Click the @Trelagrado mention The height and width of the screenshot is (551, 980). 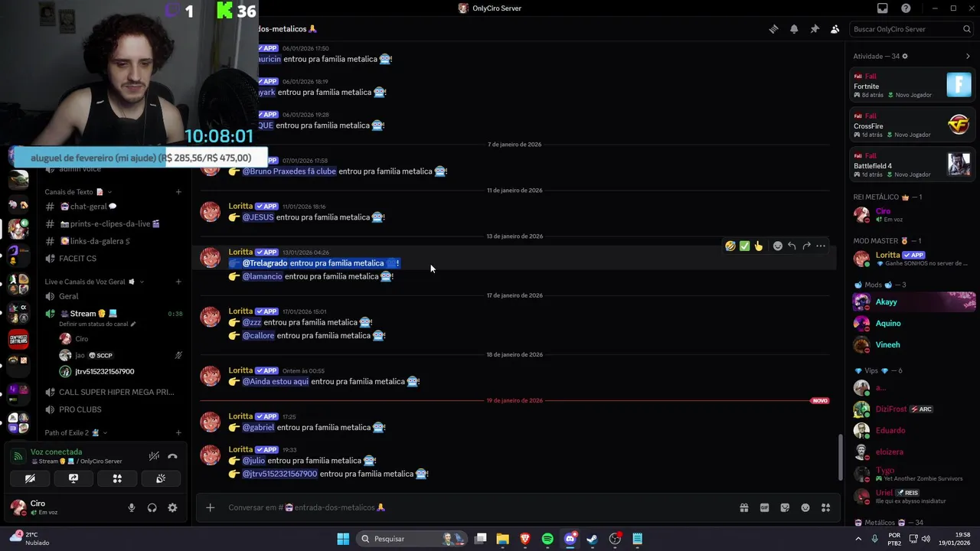[x=265, y=263]
